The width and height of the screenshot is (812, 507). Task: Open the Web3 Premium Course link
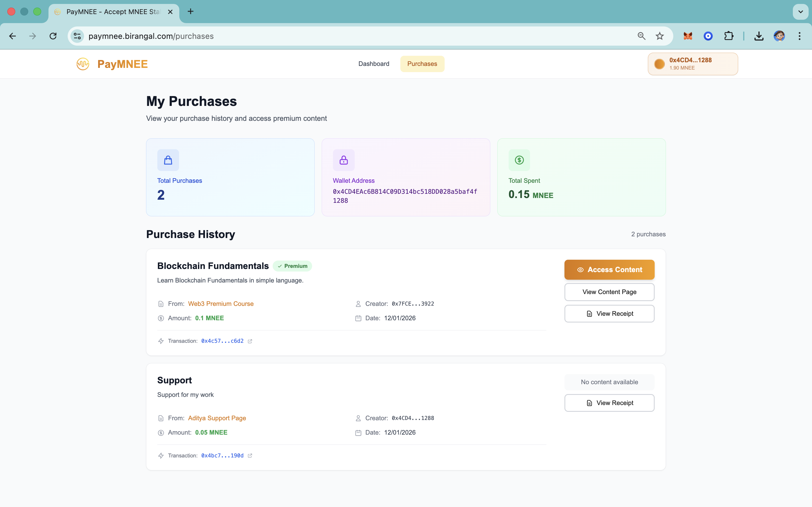click(x=220, y=303)
